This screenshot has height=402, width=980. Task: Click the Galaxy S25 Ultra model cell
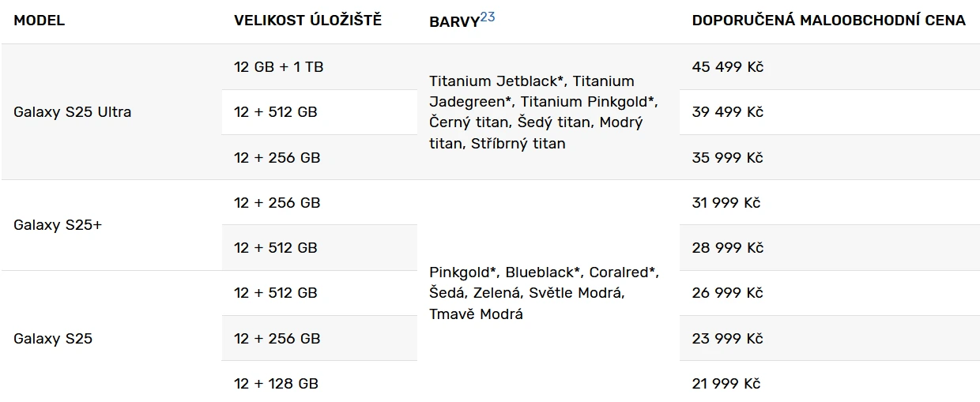point(73,112)
